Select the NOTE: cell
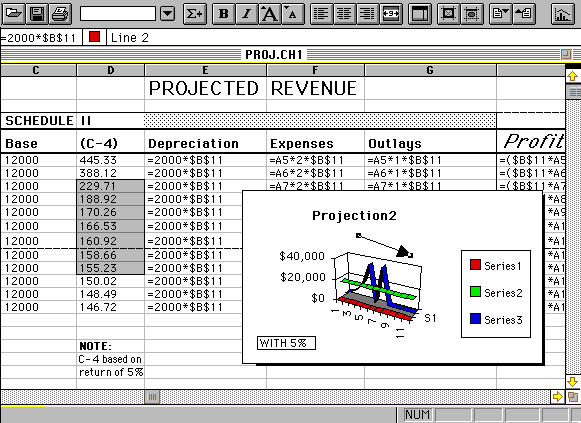 click(x=110, y=346)
